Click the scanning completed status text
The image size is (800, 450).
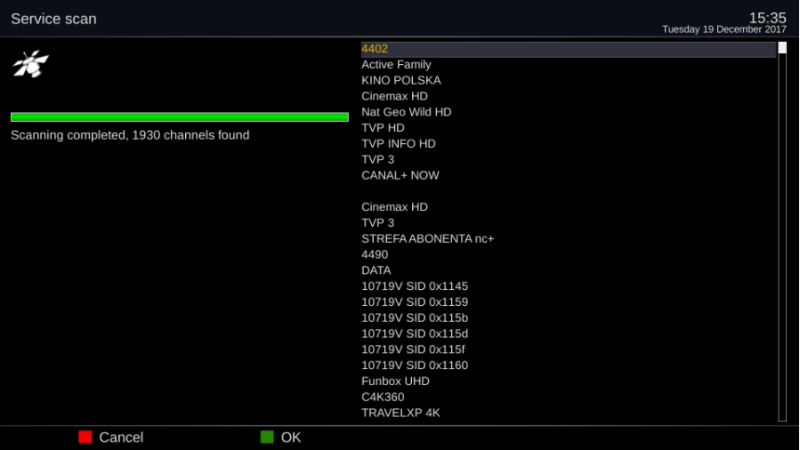point(130,135)
